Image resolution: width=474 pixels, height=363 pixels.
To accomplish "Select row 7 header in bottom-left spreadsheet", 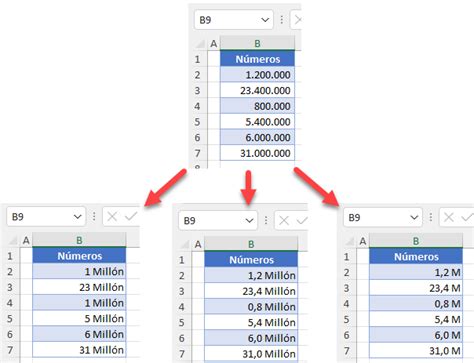I will point(10,350).
